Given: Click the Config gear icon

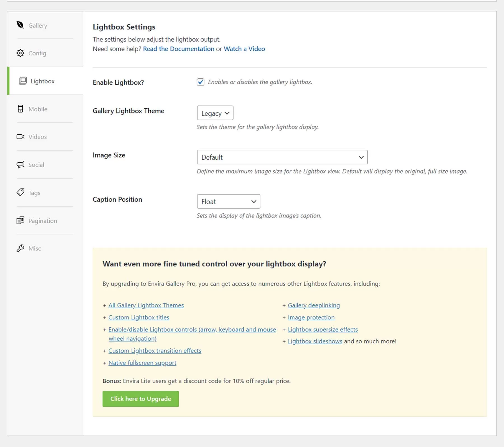Looking at the screenshot, I should (20, 53).
